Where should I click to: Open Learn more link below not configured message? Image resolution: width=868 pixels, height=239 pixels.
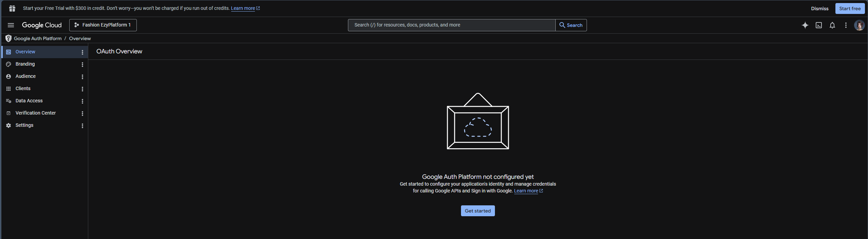pyautogui.click(x=526, y=191)
